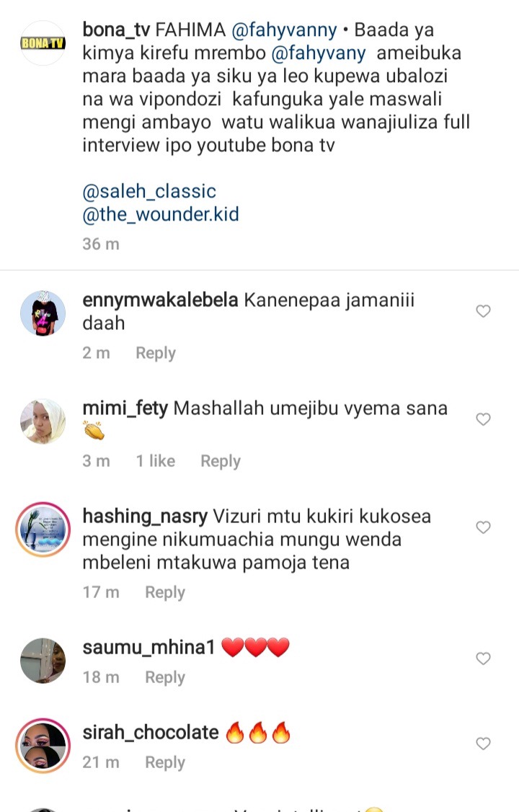Open bona_tv profile picture
The width and height of the screenshot is (519, 812).
click(43, 43)
